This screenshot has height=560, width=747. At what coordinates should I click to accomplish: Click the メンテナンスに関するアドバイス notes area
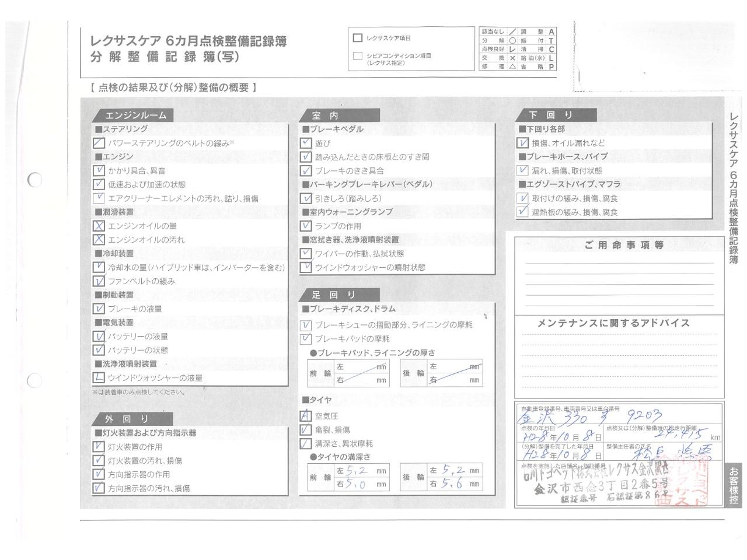tap(619, 358)
